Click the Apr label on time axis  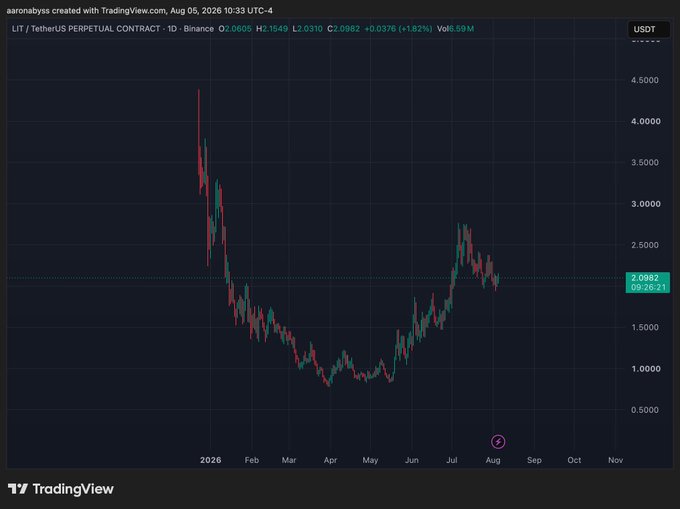point(330,460)
